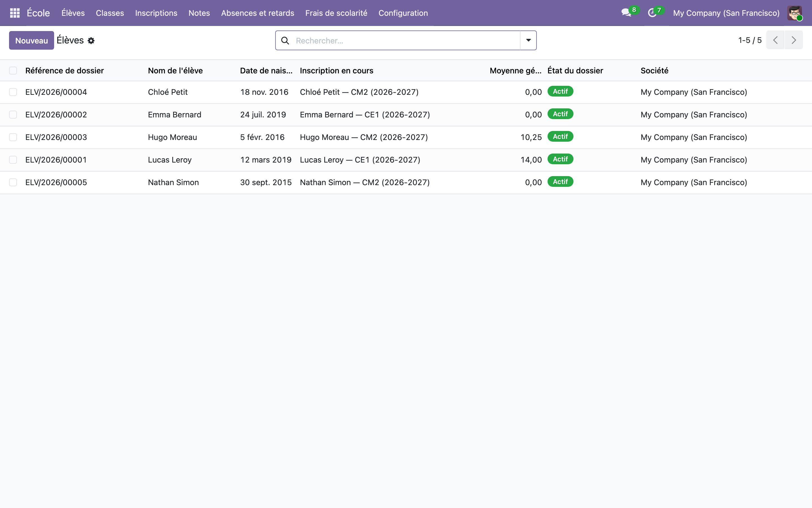Click student name Chloé Petit
This screenshot has width=812, height=508.
pyautogui.click(x=168, y=92)
